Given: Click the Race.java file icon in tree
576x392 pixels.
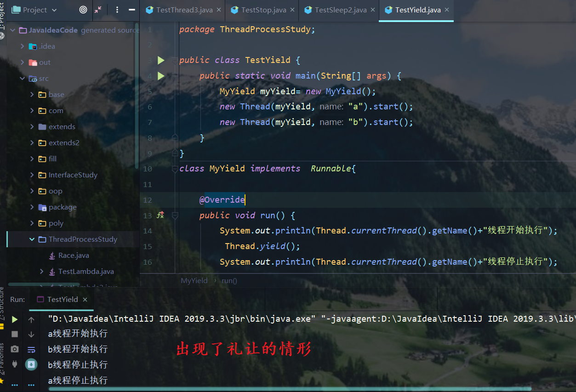Looking at the screenshot, I should point(51,256).
